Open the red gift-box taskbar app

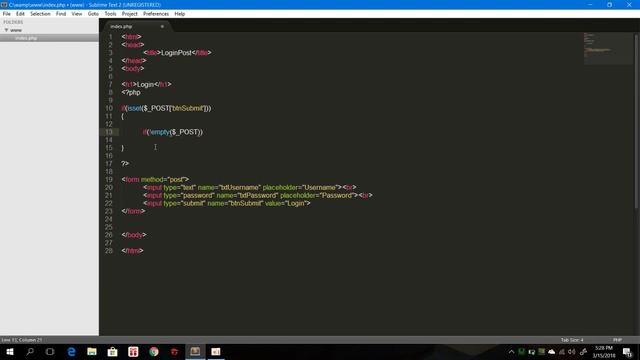click(x=133, y=351)
